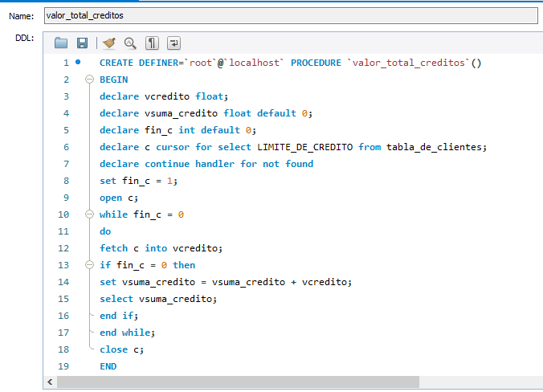This screenshot has width=543, height=392.
Task: Click 'declare vcredito float;' on line 3
Action: pyautogui.click(x=164, y=96)
